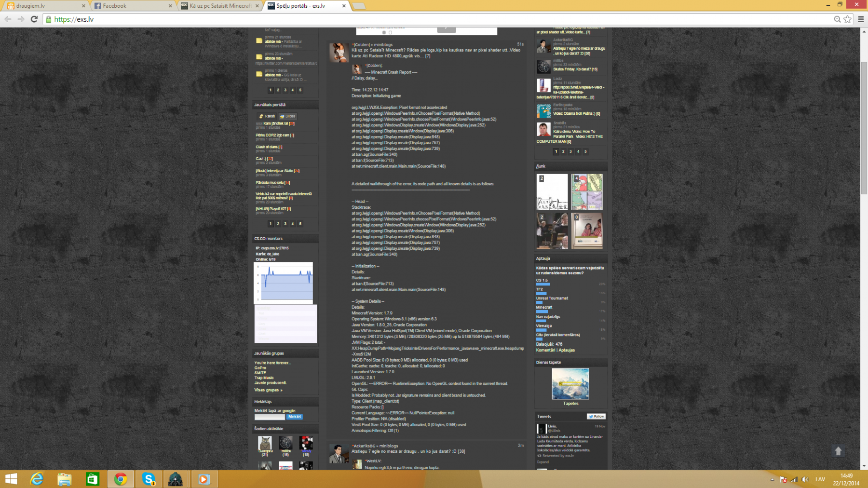
Task: Open the GoPro group link
Action: (x=260, y=368)
